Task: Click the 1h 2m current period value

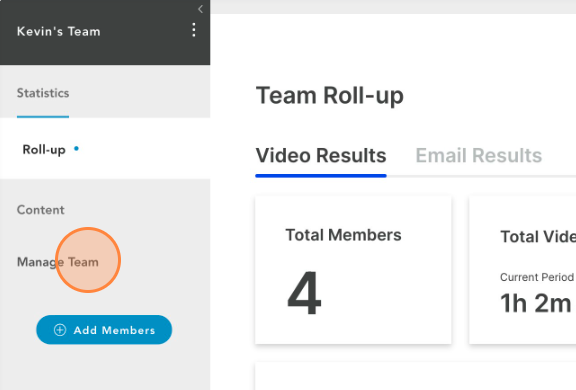Action: pos(536,303)
